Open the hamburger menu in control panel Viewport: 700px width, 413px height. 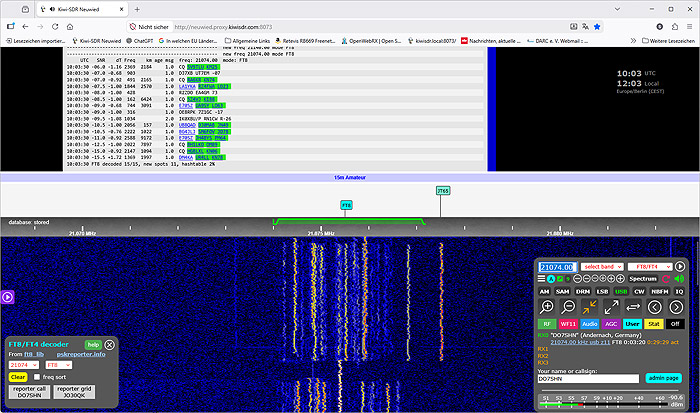[541, 279]
